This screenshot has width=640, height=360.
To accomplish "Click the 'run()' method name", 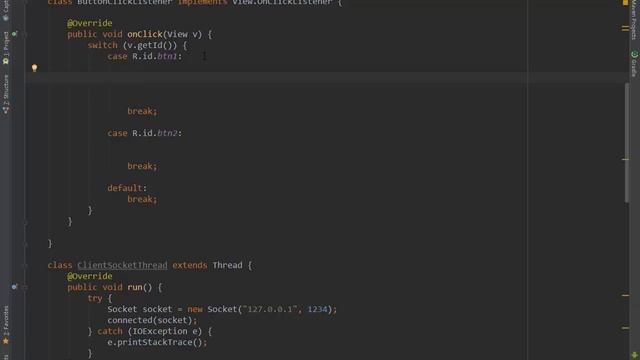I will click(140, 287).
